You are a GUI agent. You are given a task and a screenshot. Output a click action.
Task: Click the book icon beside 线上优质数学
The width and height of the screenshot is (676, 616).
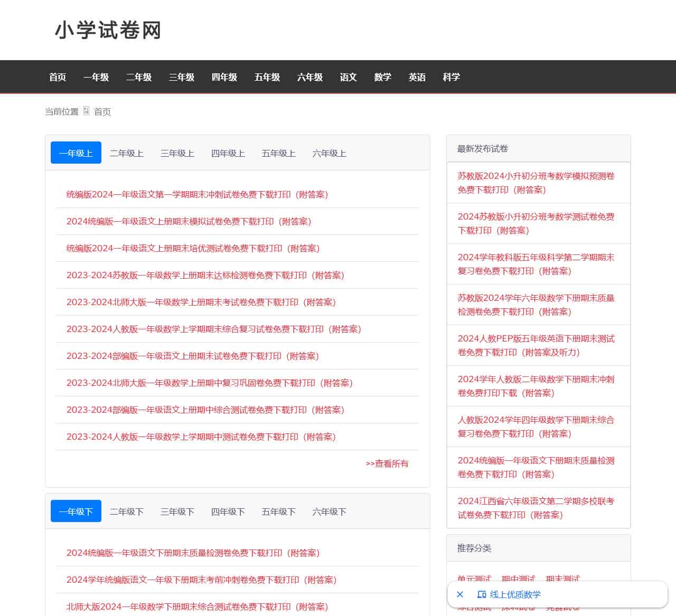(x=482, y=594)
